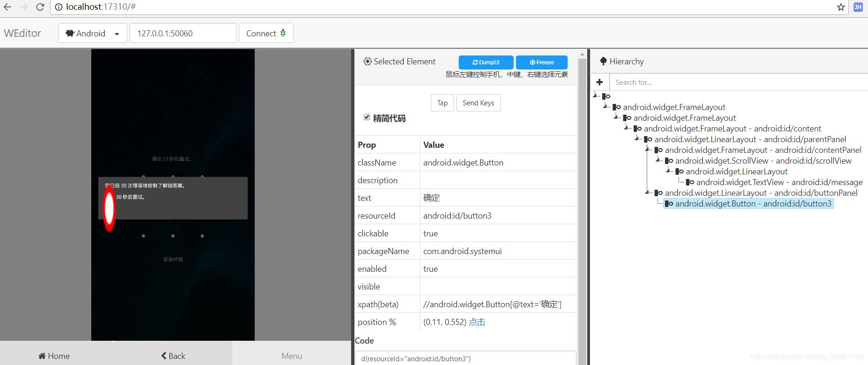Select FrameLayout android:id/content tree item
868x365 pixels.
(x=732, y=129)
